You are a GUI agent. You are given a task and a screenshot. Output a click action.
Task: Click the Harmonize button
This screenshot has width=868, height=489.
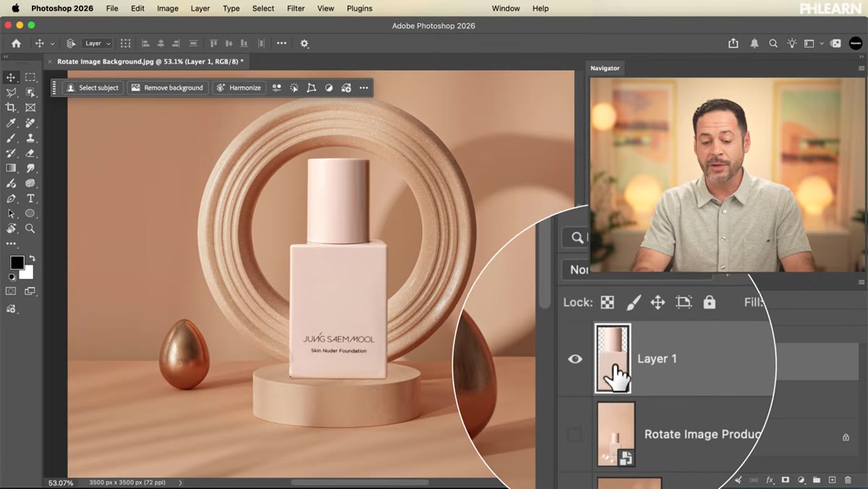click(x=239, y=88)
